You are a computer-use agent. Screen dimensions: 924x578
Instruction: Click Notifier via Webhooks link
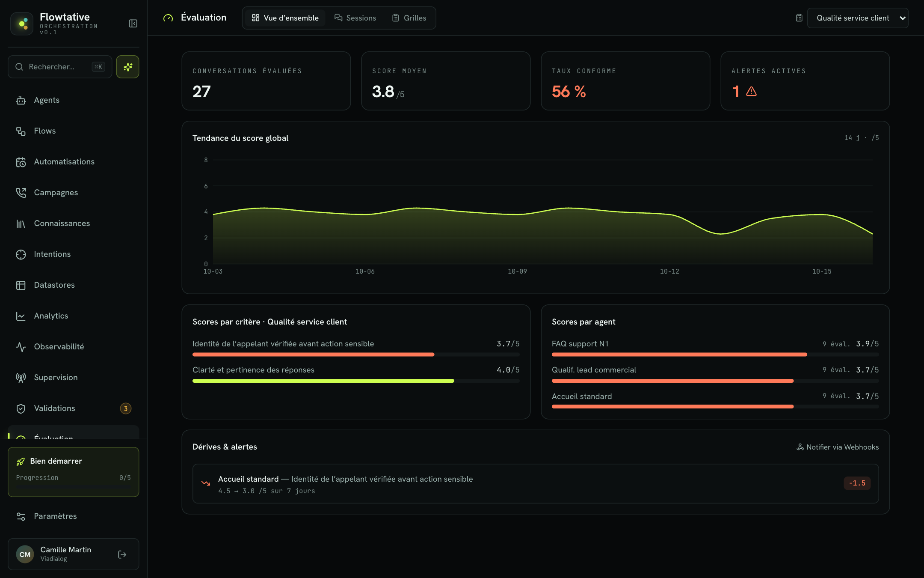(x=838, y=447)
